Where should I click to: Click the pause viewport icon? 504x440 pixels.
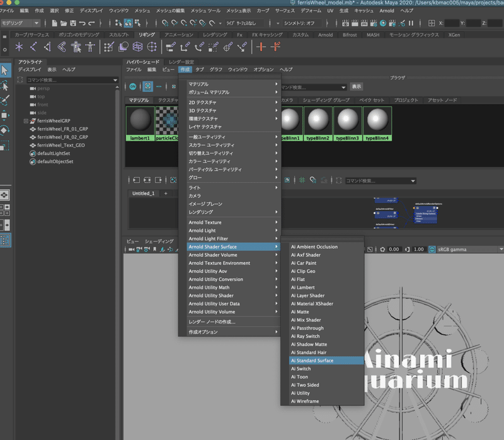point(411,23)
